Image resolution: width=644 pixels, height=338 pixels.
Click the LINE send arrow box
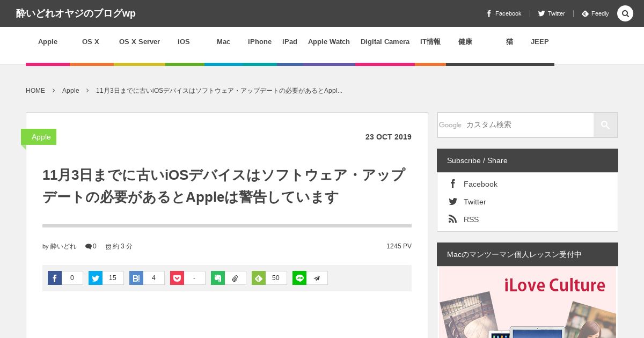(x=317, y=278)
